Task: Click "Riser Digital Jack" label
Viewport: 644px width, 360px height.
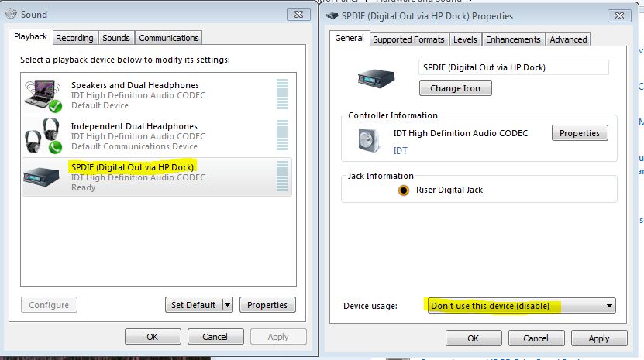Action: pos(449,190)
